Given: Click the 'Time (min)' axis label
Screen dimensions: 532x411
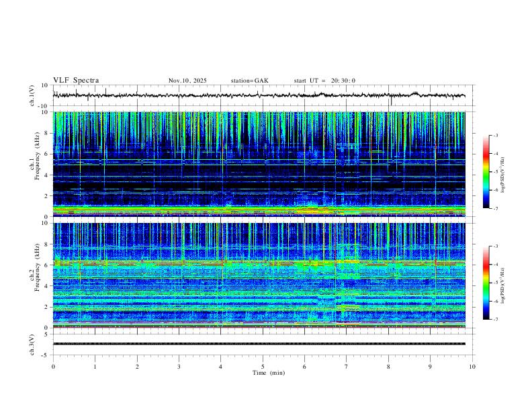Looking at the screenshot, I should point(269,373).
